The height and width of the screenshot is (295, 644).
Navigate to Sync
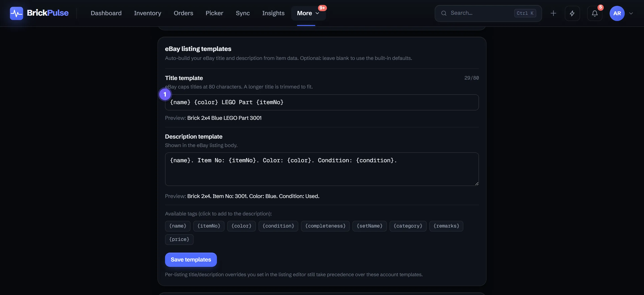coord(243,13)
